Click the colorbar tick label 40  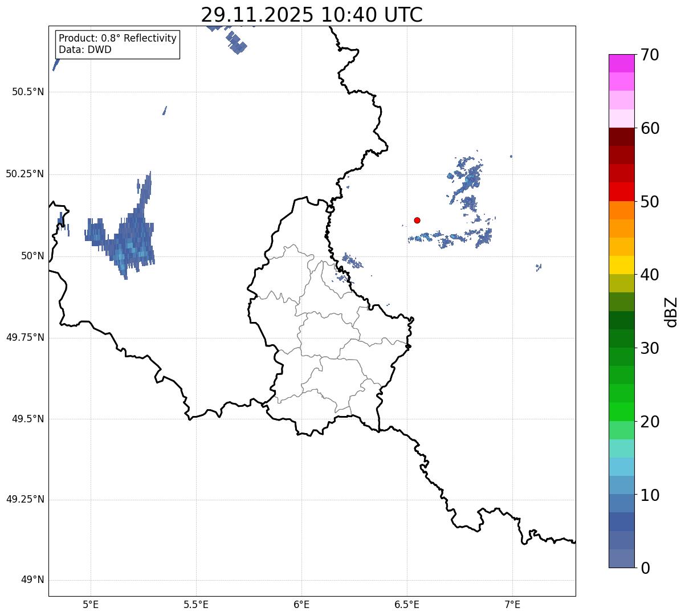point(650,275)
